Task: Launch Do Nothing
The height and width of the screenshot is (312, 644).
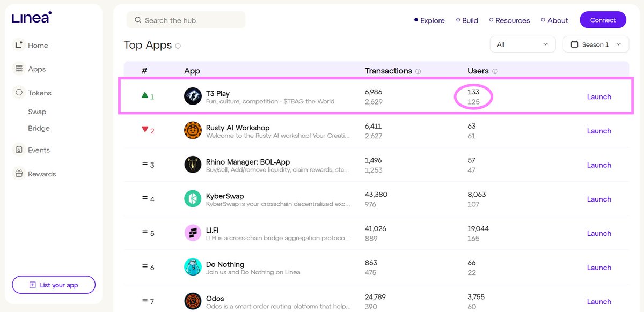Action: pos(599,268)
